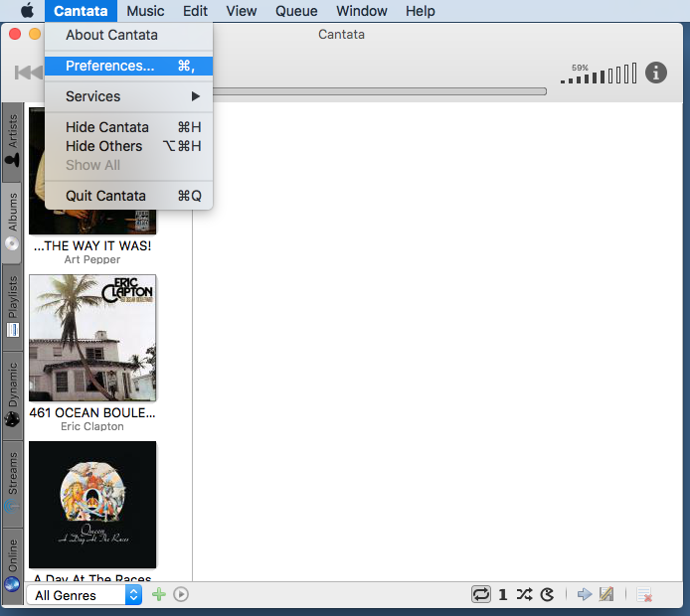
Task: Select Hide Cantata menu entry
Action: point(128,127)
